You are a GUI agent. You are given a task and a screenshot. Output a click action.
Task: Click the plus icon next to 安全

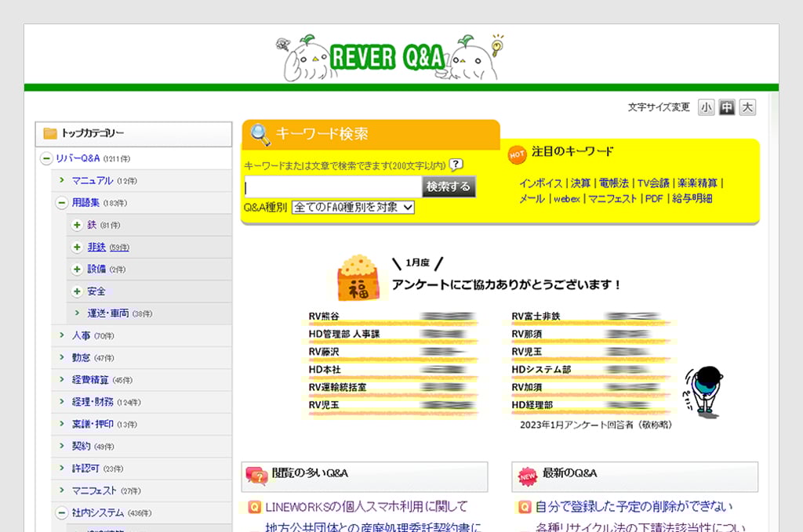point(77,291)
